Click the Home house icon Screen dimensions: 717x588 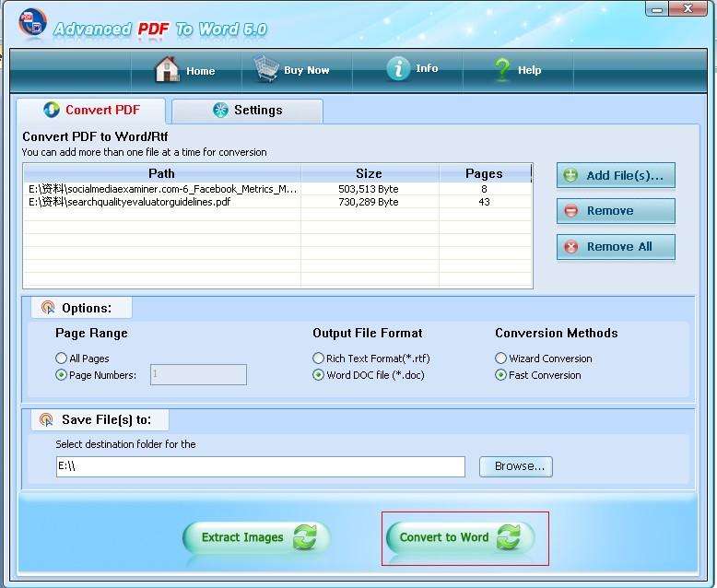168,69
